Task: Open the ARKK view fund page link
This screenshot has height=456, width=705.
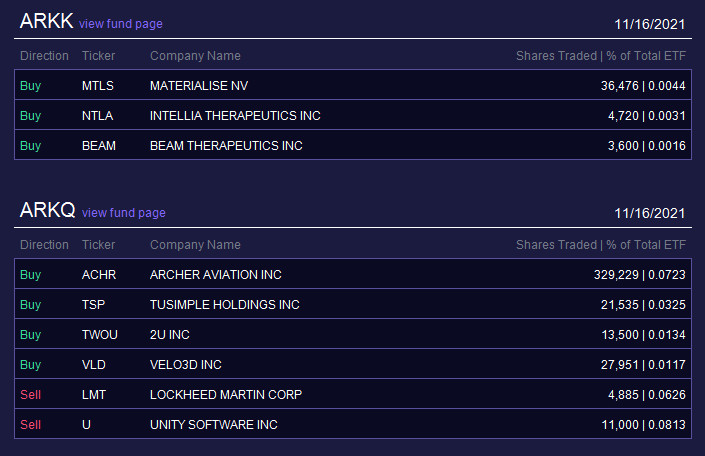Action: pyautogui.click(x=120, y=24)
